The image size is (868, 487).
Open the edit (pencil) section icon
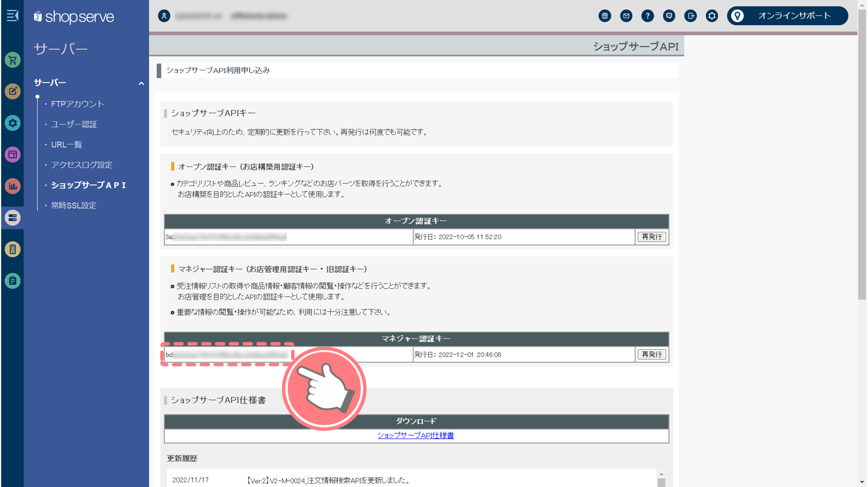(13, 91)
